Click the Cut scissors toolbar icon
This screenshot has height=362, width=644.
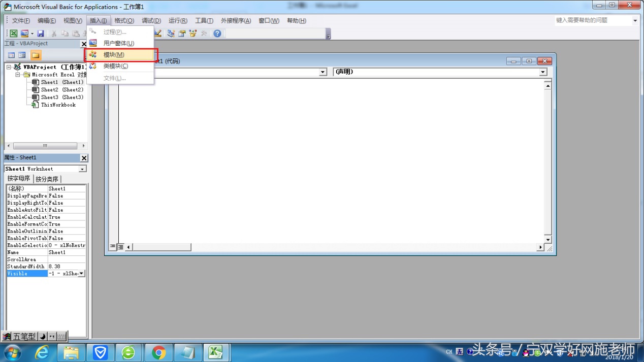[54, 34]
